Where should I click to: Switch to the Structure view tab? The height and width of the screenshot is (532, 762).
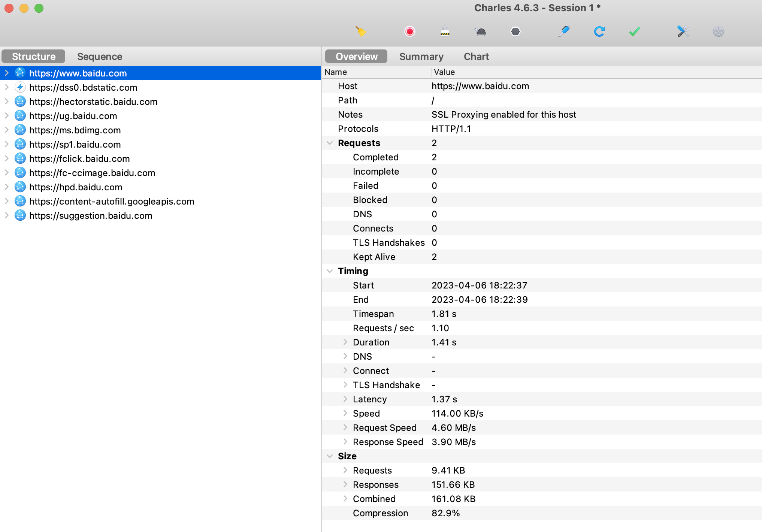[33, 56]
